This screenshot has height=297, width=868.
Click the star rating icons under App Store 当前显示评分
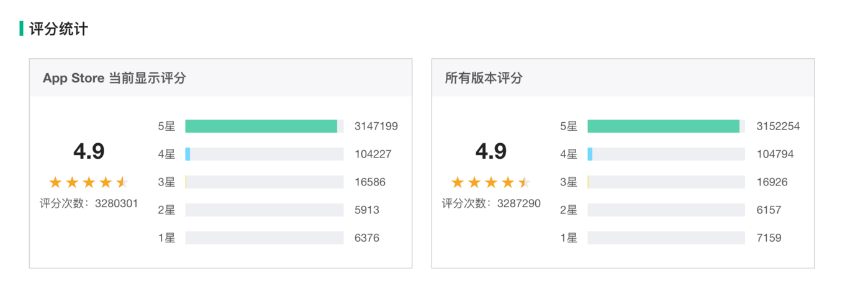pos(89,182)
